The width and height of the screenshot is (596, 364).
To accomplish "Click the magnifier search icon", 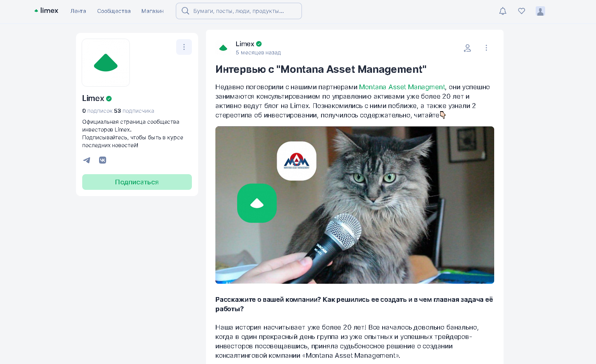I will click(x=186, y=11).
